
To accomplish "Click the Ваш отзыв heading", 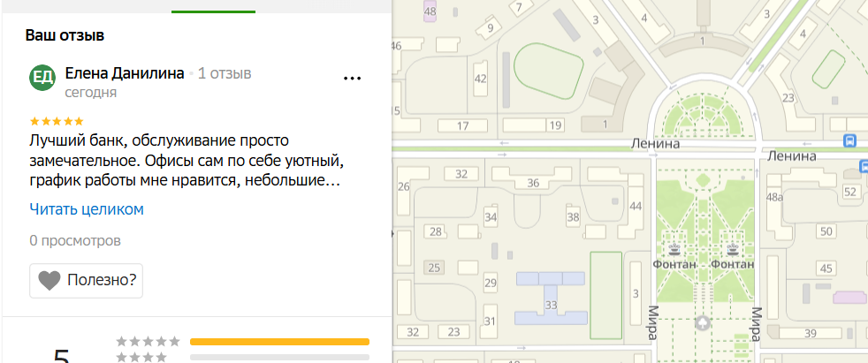I will (x=65, y=35).
